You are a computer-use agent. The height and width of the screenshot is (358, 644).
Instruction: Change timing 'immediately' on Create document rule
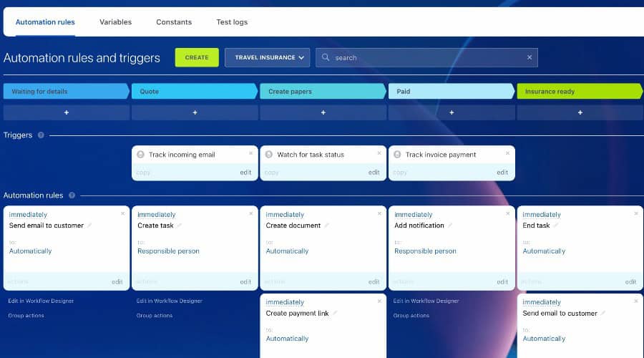[285, 215]
